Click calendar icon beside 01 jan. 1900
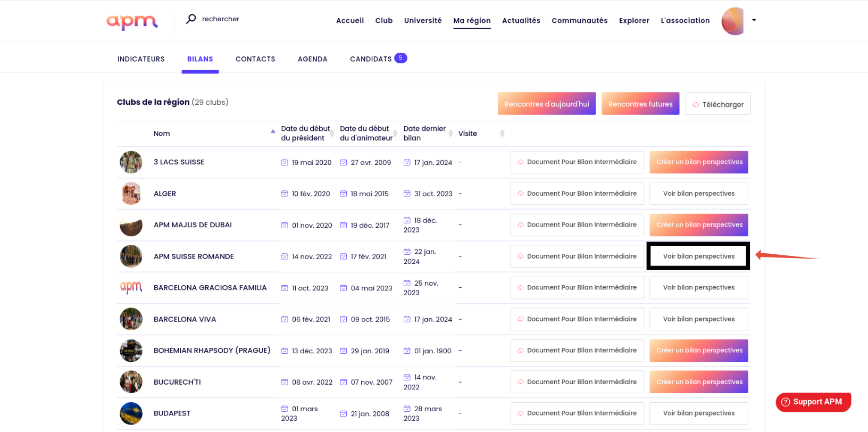 click(x=407, y=351)
